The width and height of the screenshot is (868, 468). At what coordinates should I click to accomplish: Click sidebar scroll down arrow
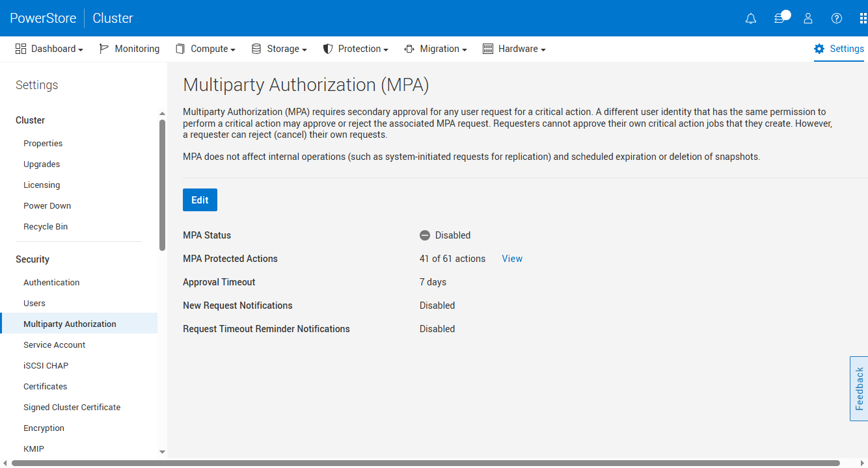click(162, 452)
